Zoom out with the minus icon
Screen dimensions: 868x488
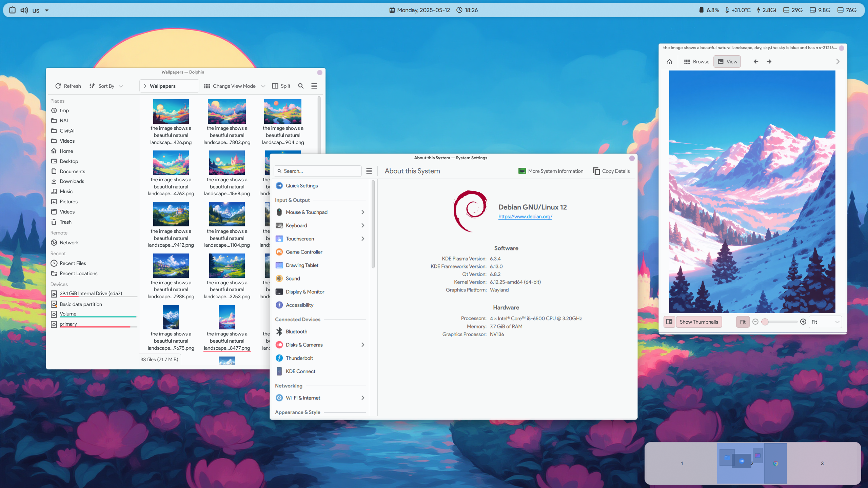(755, 322)
